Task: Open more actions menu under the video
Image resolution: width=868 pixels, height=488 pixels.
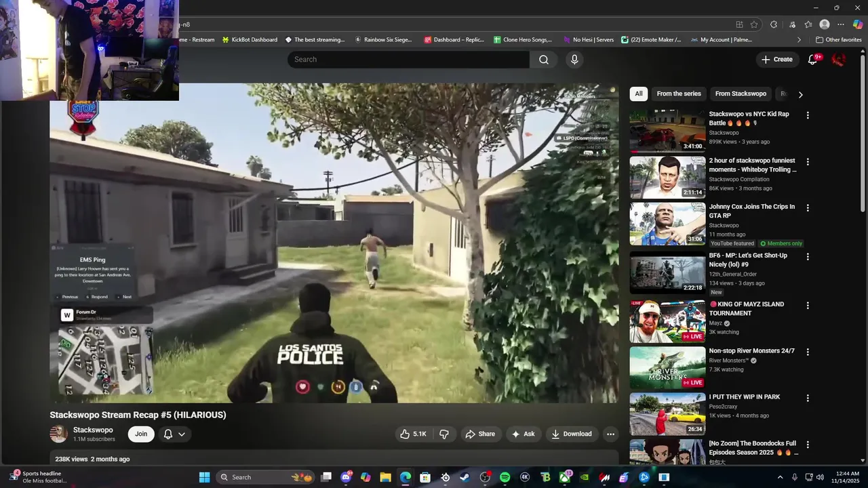Action: [x=610, y=434]
